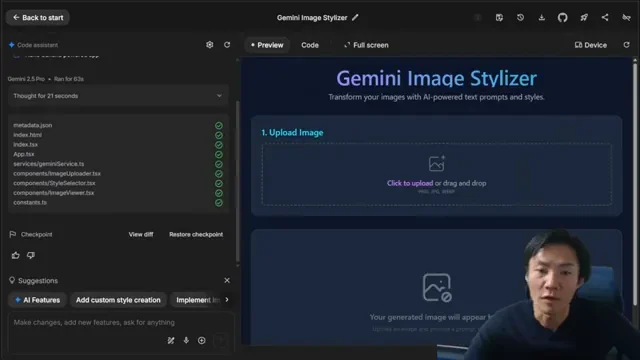640x360 pixels.
Task: Open GitHub export icon
Action: tap(562, 18)
